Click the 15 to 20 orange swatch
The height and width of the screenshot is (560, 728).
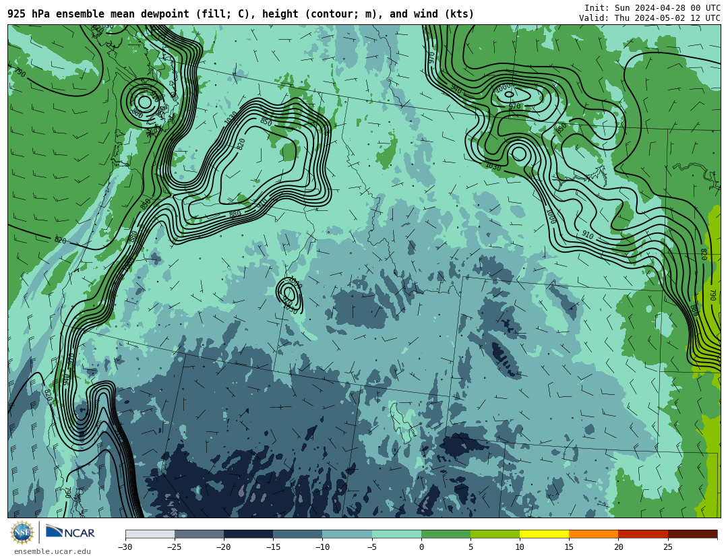[x=594, y=534]
